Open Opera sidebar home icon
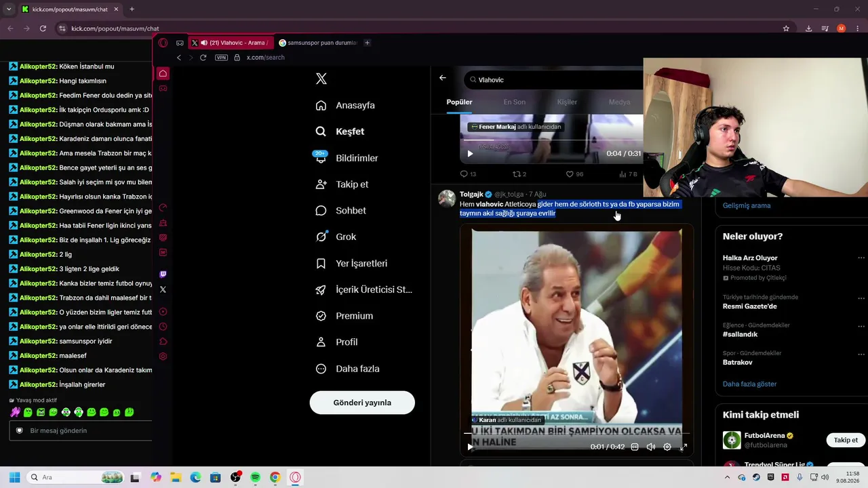868x488 pixels. (163, 73)
